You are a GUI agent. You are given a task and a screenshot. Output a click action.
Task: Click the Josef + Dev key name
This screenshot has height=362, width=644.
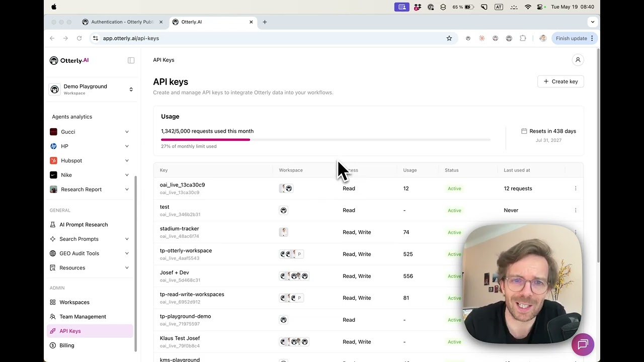(x=175, y=273)
